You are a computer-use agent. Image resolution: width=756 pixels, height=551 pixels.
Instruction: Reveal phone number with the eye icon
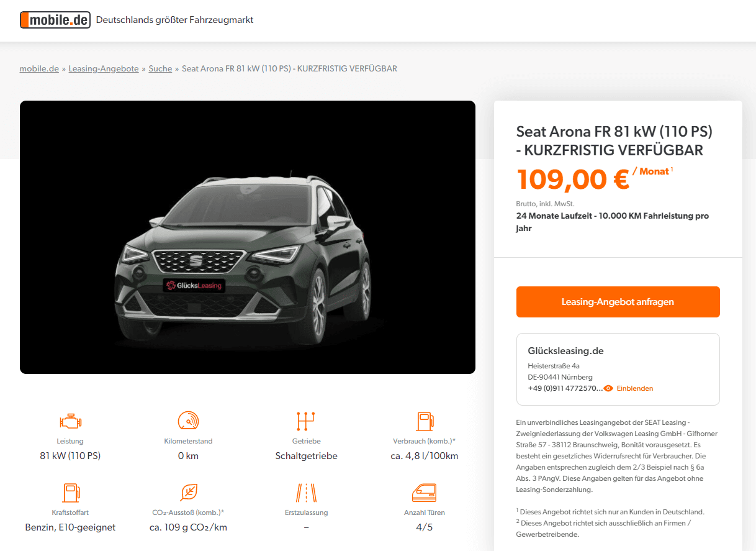608,388
